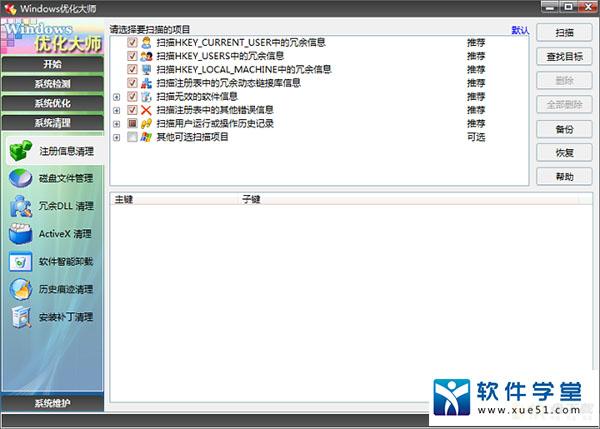
Task: Open the 软件智能卸载 uninstall icon
Action: pyautogui.click(x=21, y=262)
